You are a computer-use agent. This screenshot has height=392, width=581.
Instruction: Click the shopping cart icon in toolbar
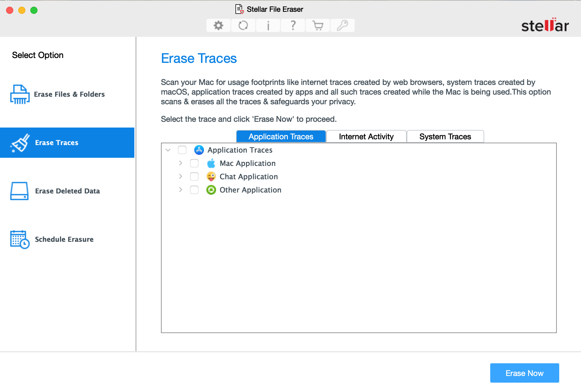[318, 25]
